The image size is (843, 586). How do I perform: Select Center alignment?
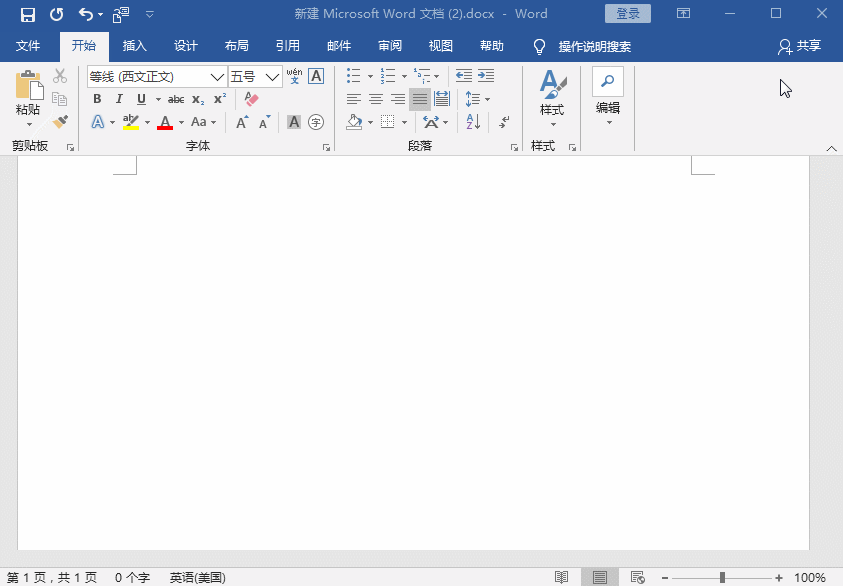pyautogui.click(x=376, y=99)
